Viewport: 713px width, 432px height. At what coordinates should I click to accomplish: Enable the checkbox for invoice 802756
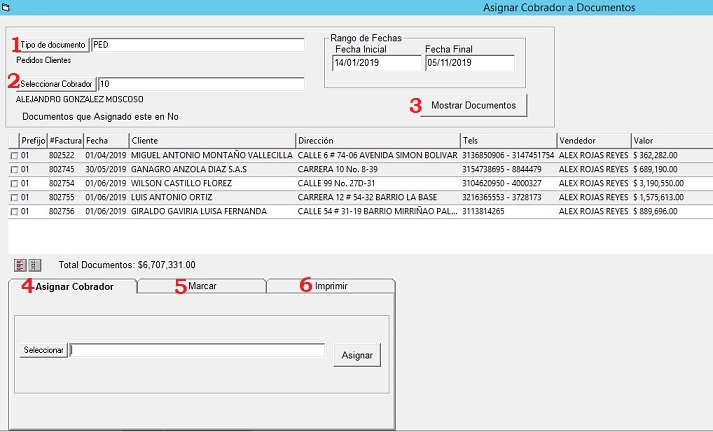coord(14,212)
